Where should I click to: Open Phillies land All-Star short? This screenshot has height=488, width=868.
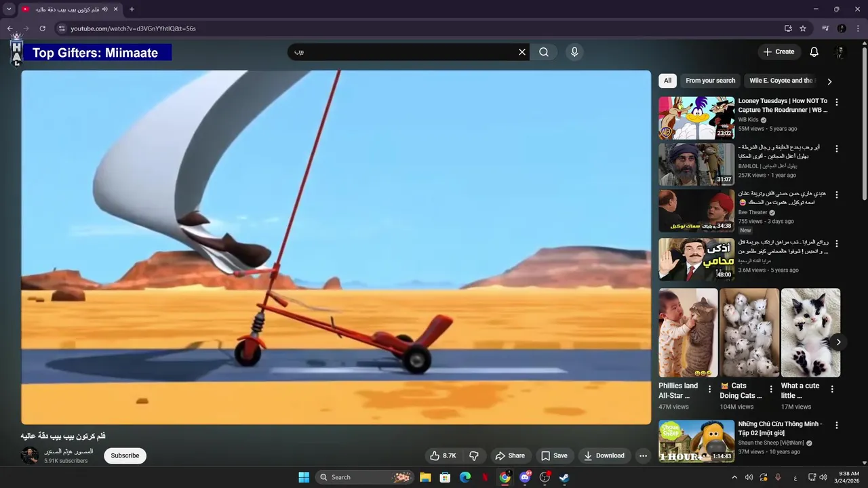(x=688, y=333)
